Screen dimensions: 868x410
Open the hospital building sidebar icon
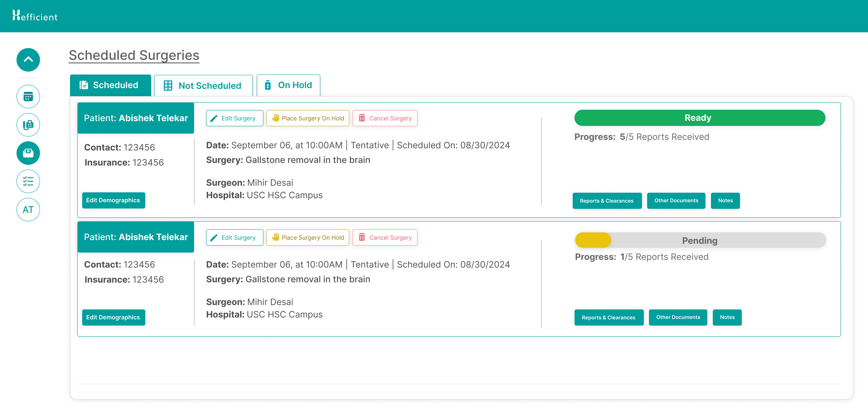point(28,125)
